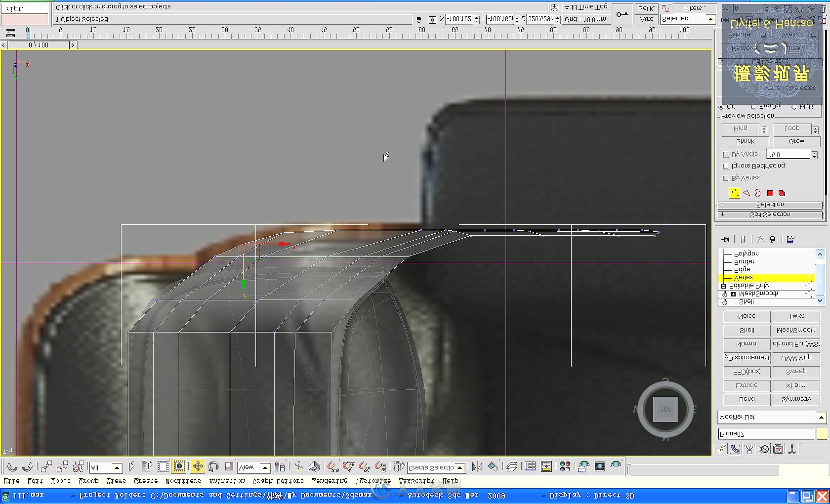Screen dimensions: 830x504
Task: Add the UVW Map modifier button
Action: coord(796,358)
